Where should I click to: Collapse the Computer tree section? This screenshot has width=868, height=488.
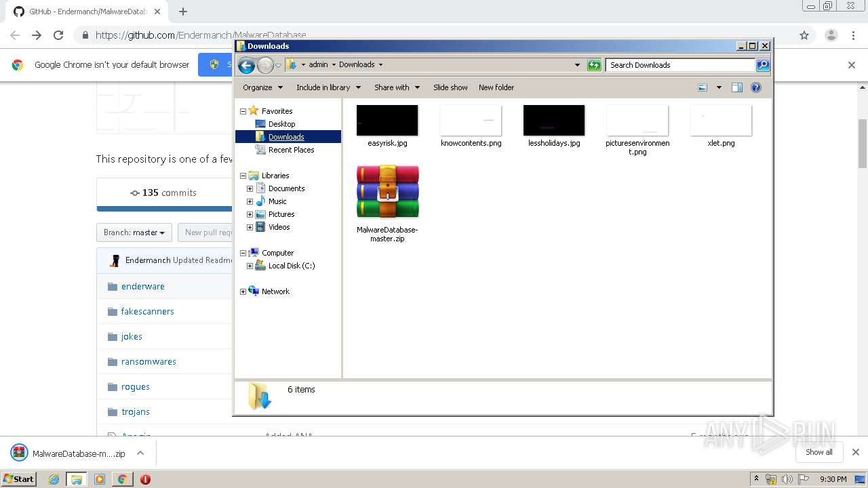(x=243, y=253)
